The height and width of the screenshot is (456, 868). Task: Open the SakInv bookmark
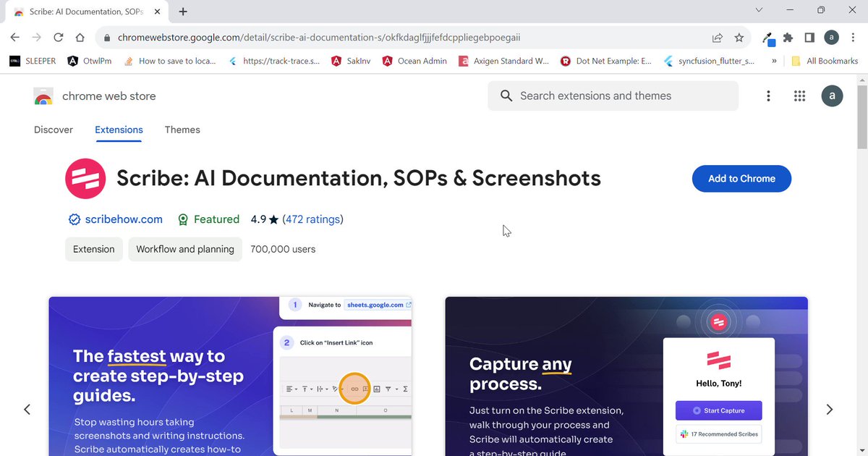pyautogui.click(x=351, y=61)
